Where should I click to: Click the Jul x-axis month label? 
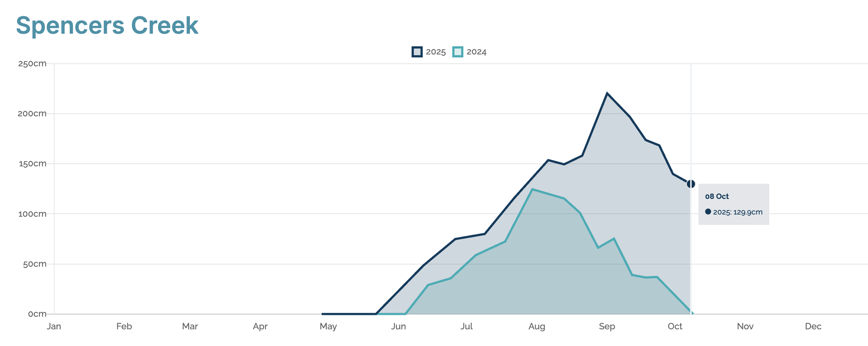[x=466, y=326]
